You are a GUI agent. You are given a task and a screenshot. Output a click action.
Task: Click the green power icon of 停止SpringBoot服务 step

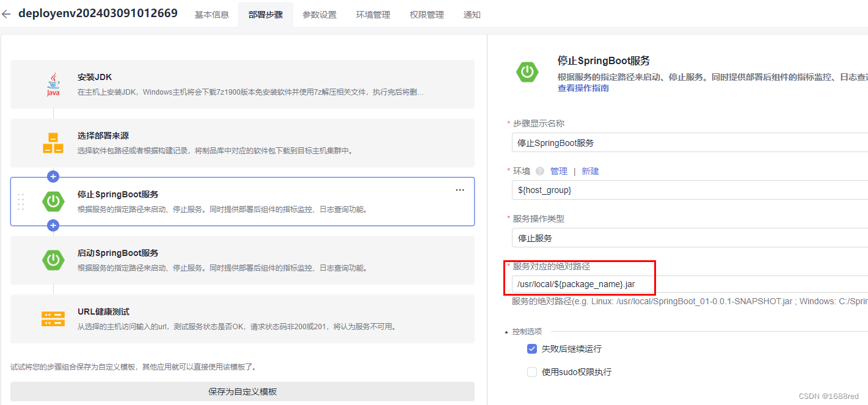click(53, 202)
